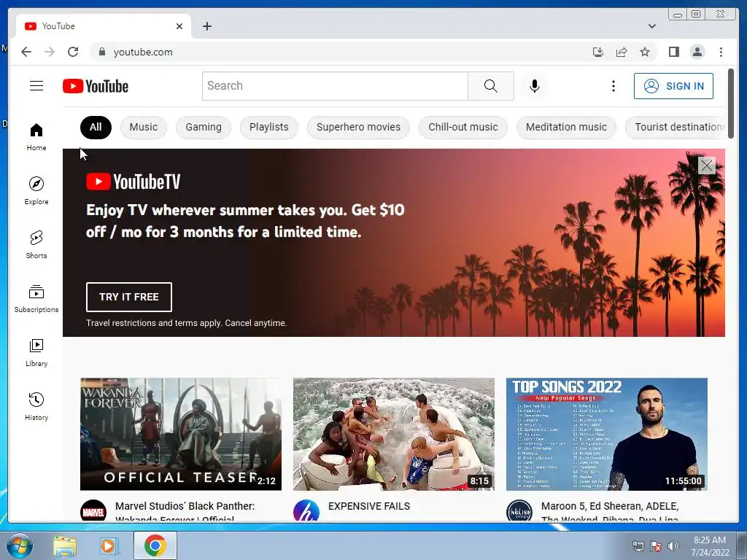Open the taskbar clock showing 8:25 AM

tap(710, 546)
